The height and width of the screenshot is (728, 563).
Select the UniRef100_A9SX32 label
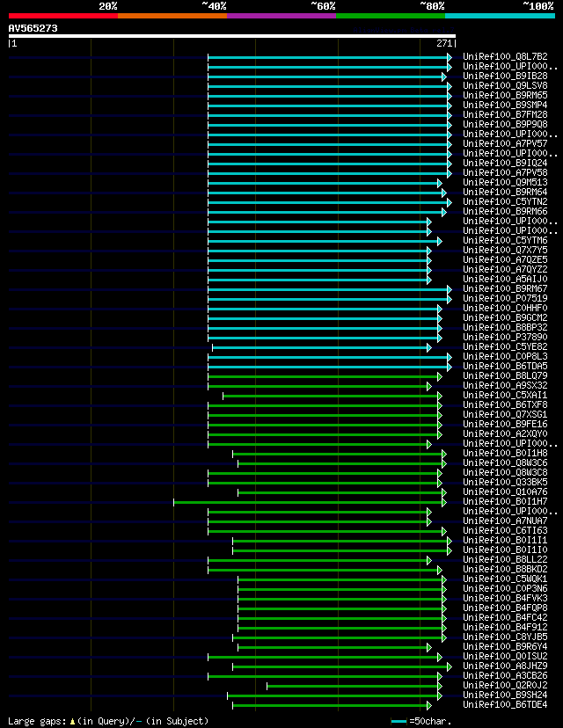pos(506,386)
